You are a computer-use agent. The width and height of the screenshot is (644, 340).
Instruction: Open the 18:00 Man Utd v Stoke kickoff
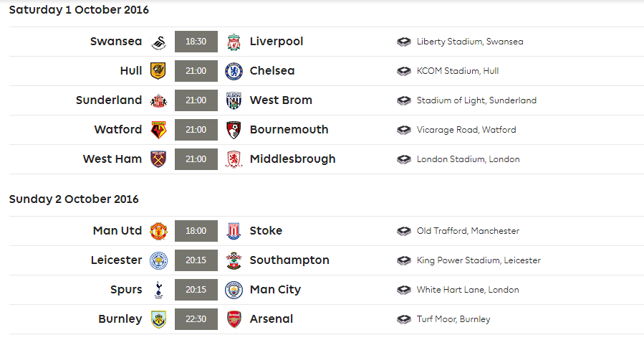click(196, 231)
